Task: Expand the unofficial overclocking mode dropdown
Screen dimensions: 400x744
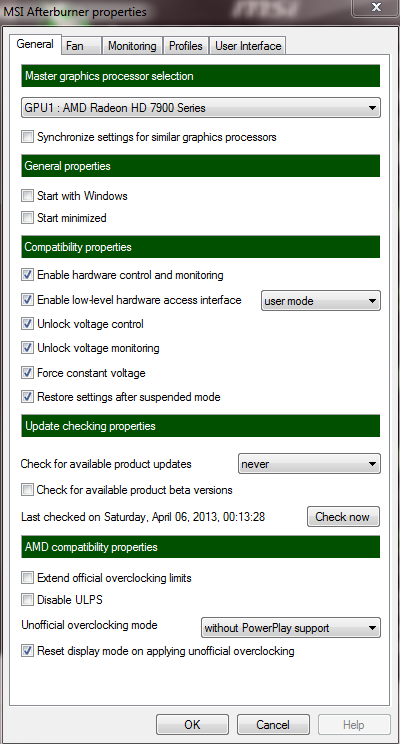Action: [291, 628]
